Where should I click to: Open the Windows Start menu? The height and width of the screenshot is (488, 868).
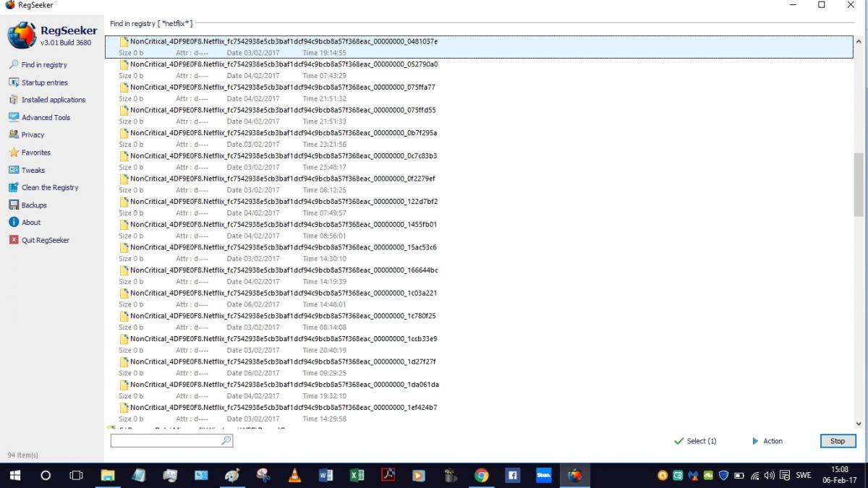pyautogui.click(x=14, y=475)
